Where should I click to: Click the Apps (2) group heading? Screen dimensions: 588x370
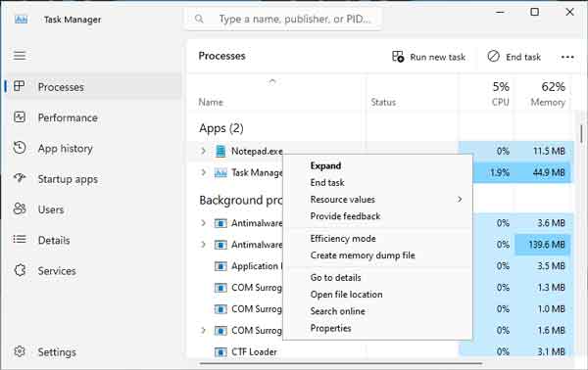coord(221,128)
